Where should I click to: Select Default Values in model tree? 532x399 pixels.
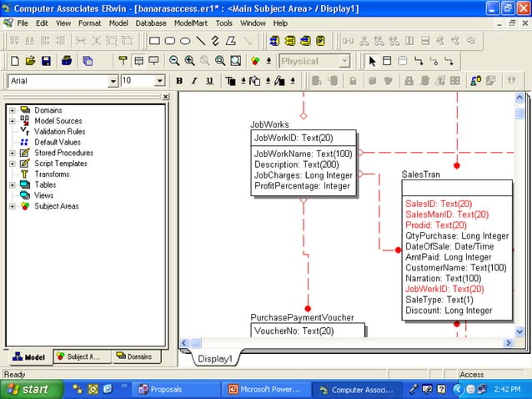point(58,142)
